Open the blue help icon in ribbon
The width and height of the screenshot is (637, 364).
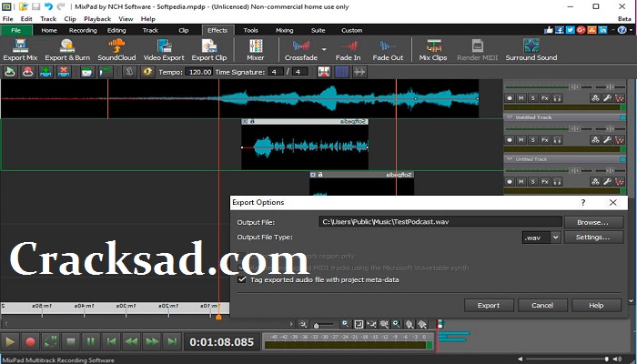pos(622,30)
